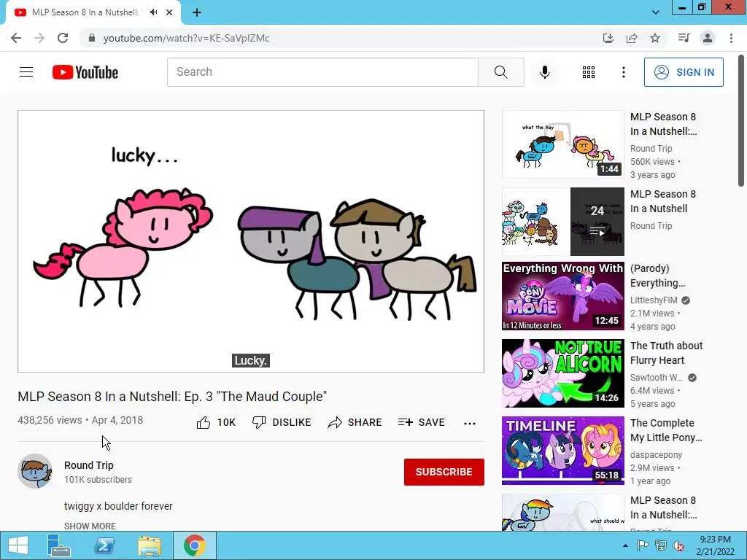Show hidden system tray icons arrow
The width and height of the screenshot is (747, 560).
click(x=625, y=545)
